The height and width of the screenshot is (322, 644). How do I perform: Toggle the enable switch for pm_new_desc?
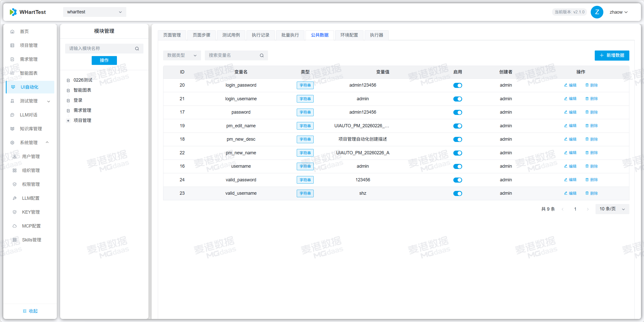(457, 139)
